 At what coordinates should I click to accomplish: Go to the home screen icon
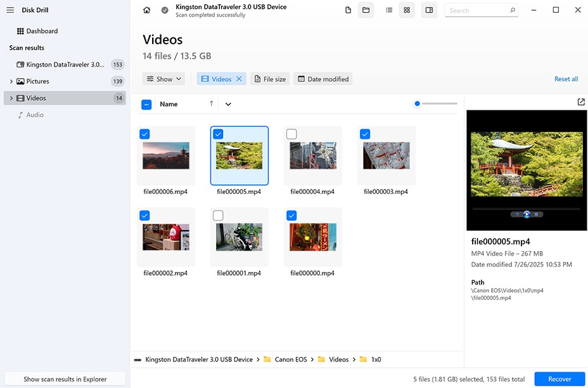[147, 10]
